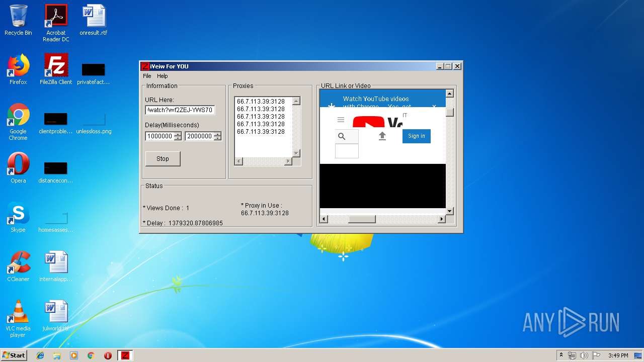Click Opera icon on the taskbar
This screenshot has width=644, height=362.
[x=108, y=355]
